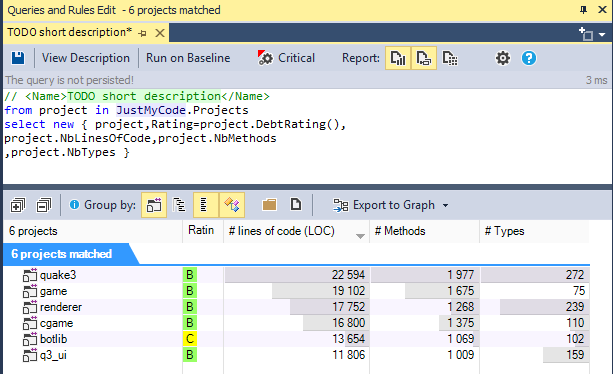The image size is (613, 374).
Task: Click the 13 654 LOC value
Action: (x=349, y=339)
